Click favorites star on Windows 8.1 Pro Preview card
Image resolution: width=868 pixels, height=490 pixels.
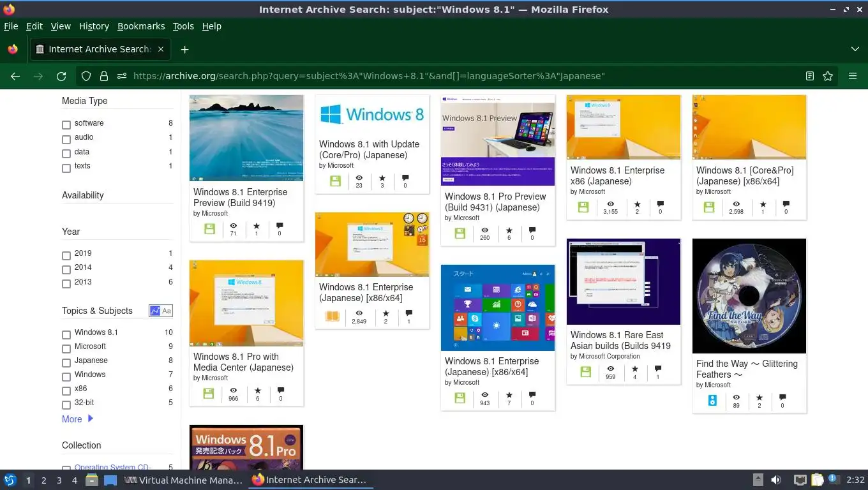pos(509,230)
